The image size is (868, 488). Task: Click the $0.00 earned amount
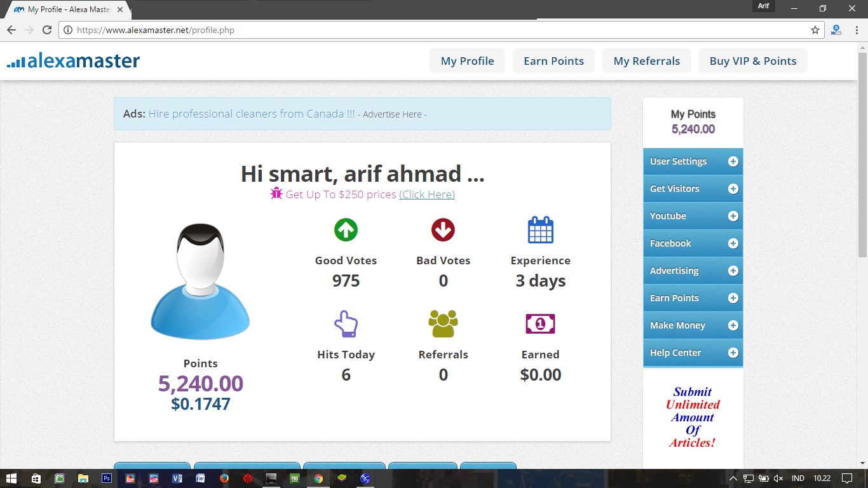541,375
